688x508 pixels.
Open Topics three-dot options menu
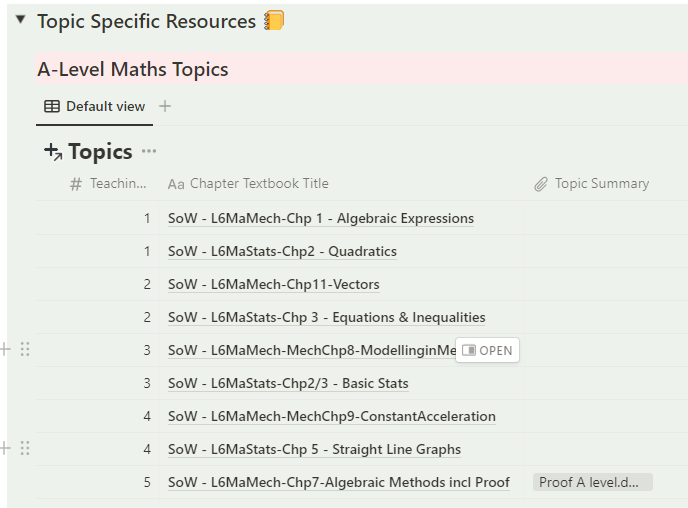149,152
